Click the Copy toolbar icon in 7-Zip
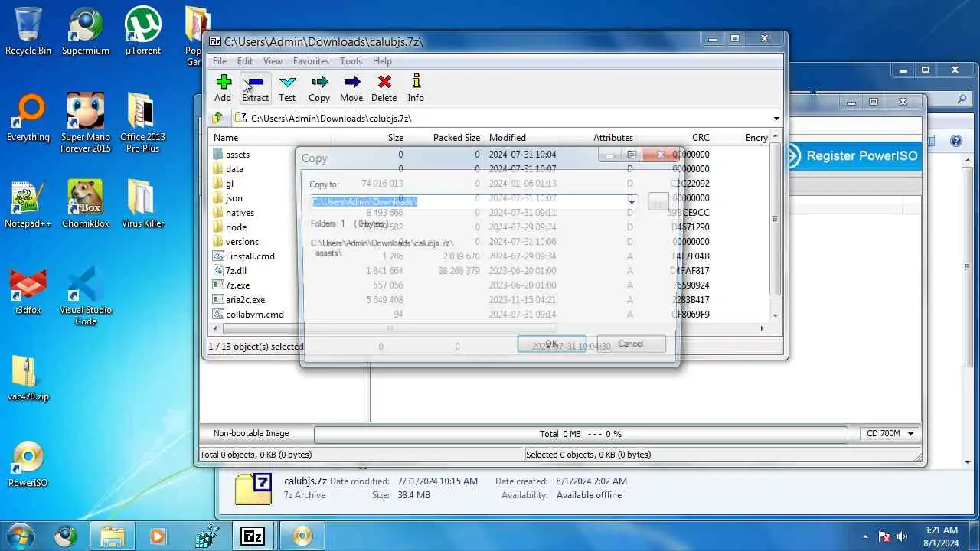The height and width of the screenshot is (551, 980). click(319, 88)
